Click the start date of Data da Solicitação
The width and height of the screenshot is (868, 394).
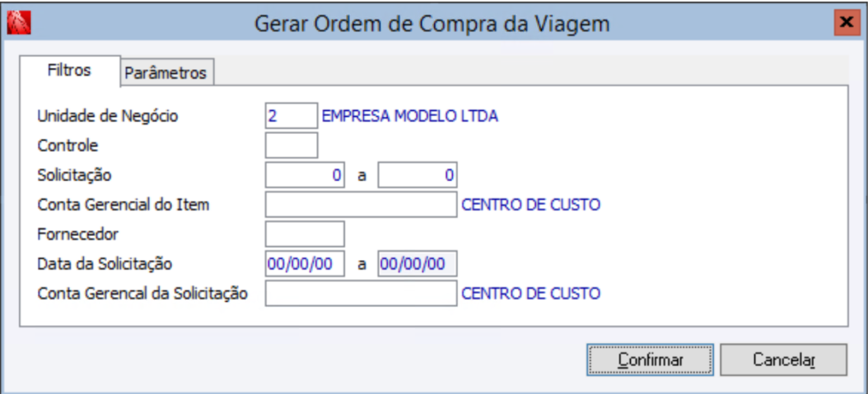[305, 264]
